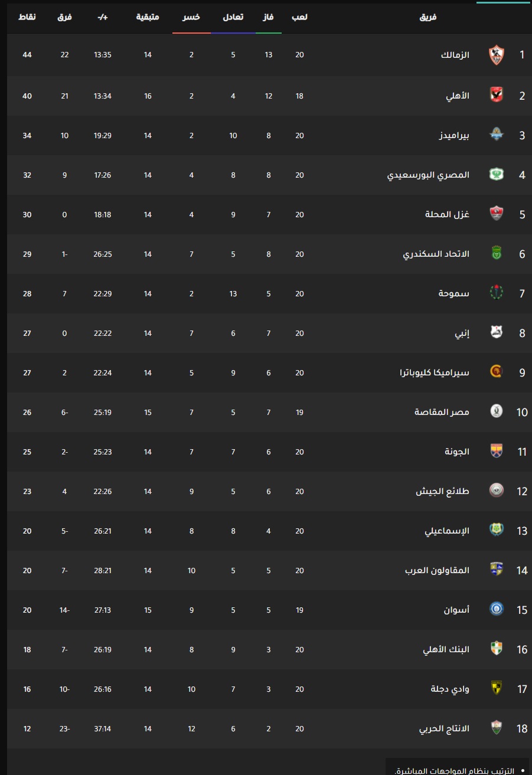Click the Wadi Degla yellow crest icon
The image size is (532, 775).
[496, 688]
